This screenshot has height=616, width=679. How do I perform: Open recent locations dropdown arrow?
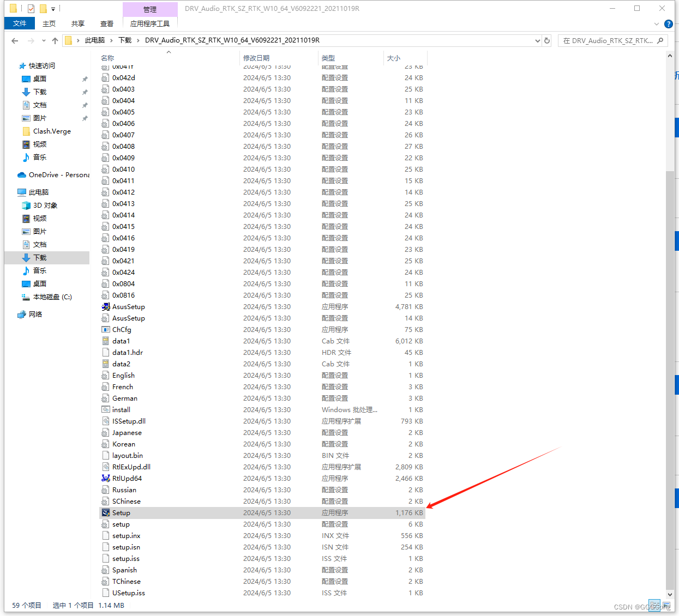(44, 40)
